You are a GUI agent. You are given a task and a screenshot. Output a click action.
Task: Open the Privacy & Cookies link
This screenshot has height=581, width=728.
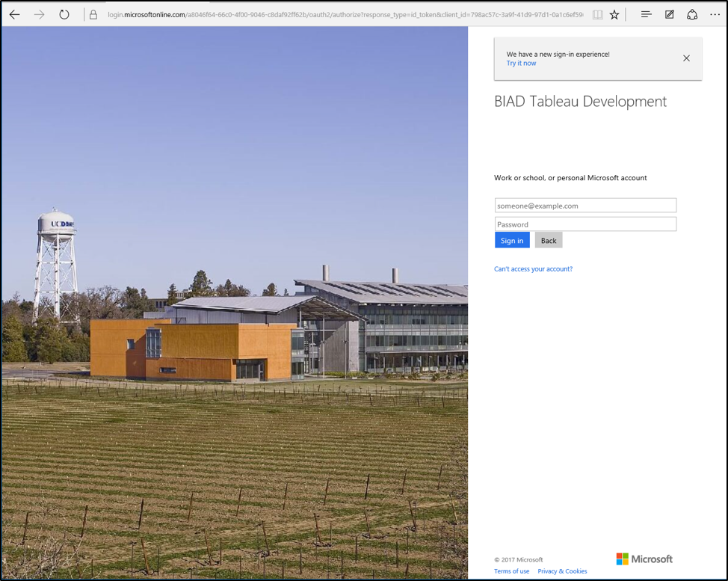(562, 571)
